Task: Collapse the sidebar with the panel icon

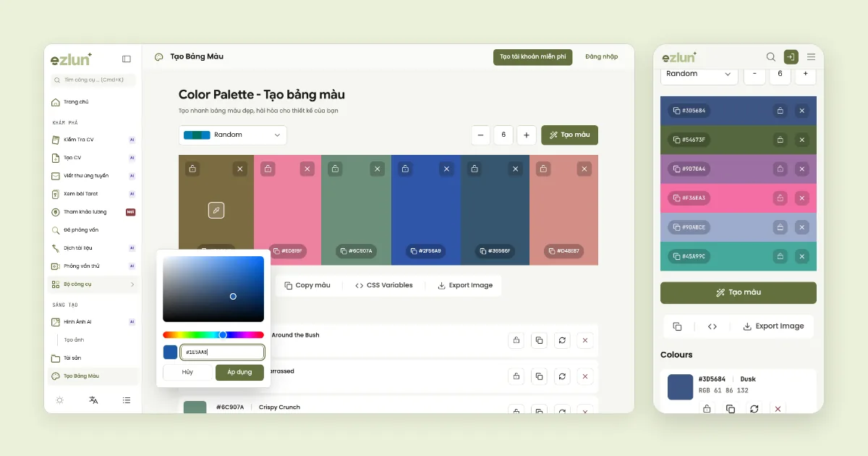Action: 127,59
